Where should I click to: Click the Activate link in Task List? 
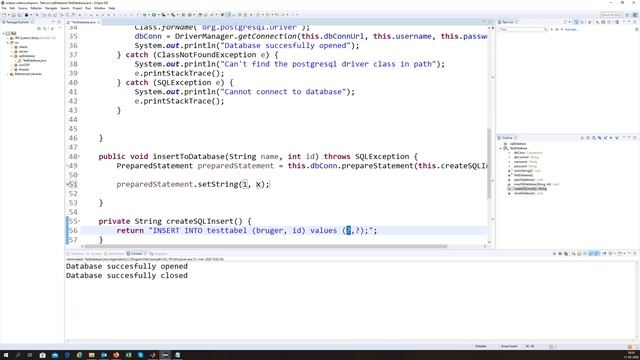571,29
